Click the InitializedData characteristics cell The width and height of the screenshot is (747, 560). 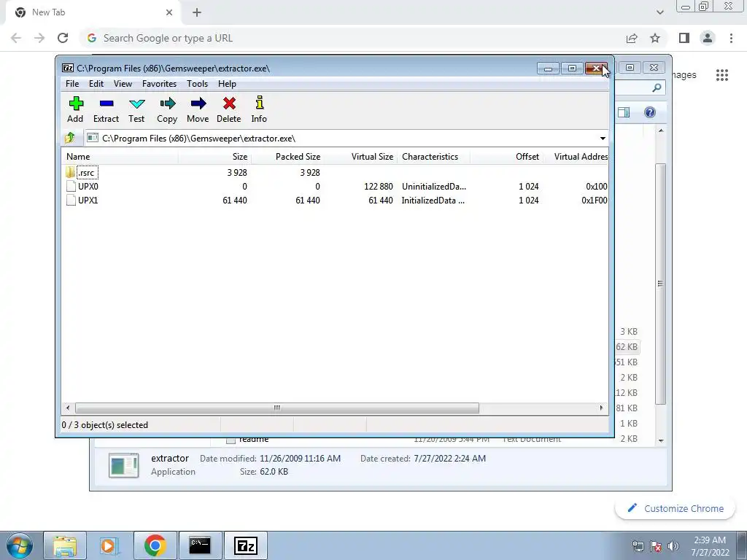click(x=433, y=201)
